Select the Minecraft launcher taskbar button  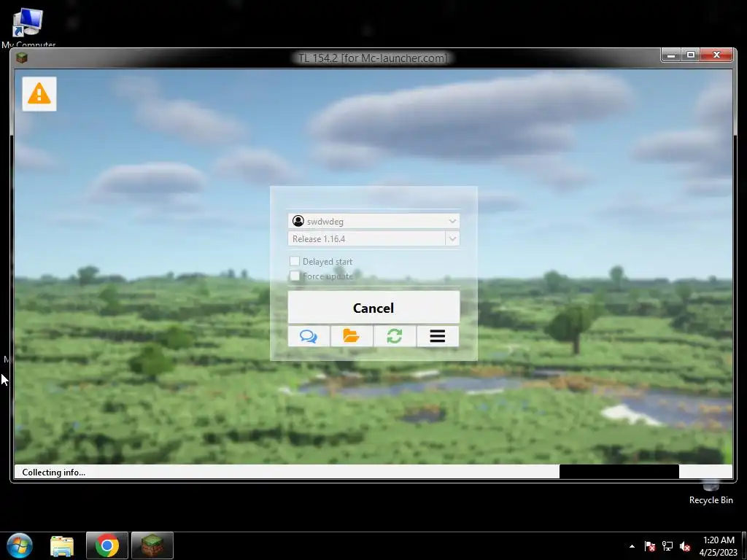coord(152,545)
